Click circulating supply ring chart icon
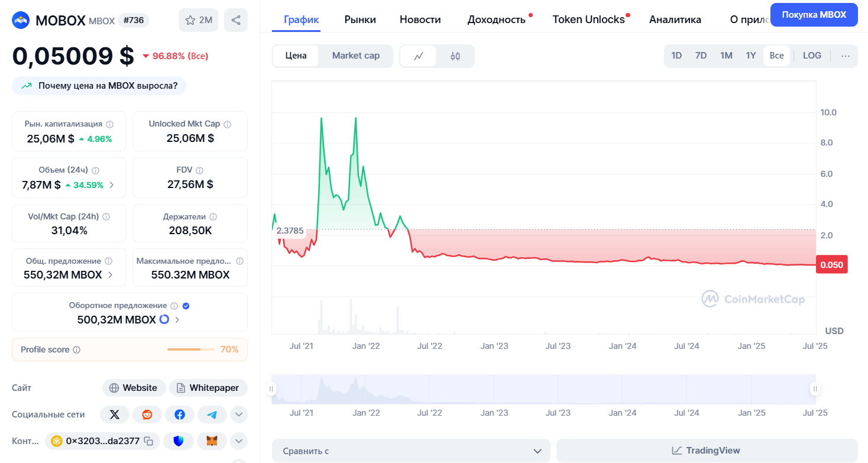 pyautogui.click(x=164, y=319)
